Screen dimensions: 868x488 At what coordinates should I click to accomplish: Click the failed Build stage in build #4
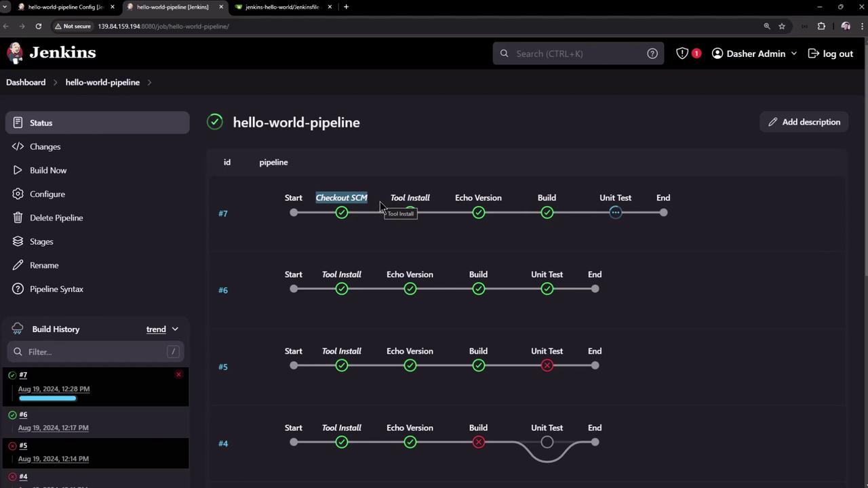(478, 442)
